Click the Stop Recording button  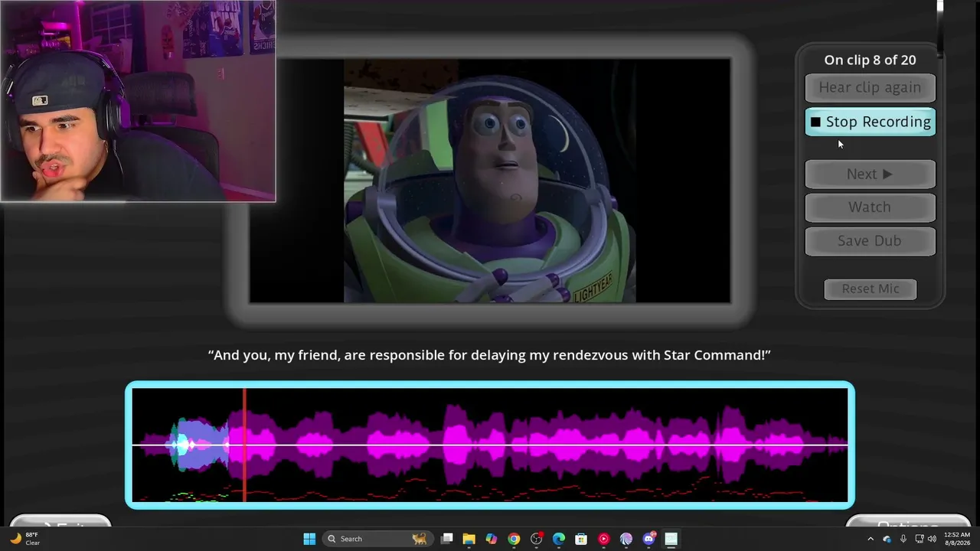(870, 122)
